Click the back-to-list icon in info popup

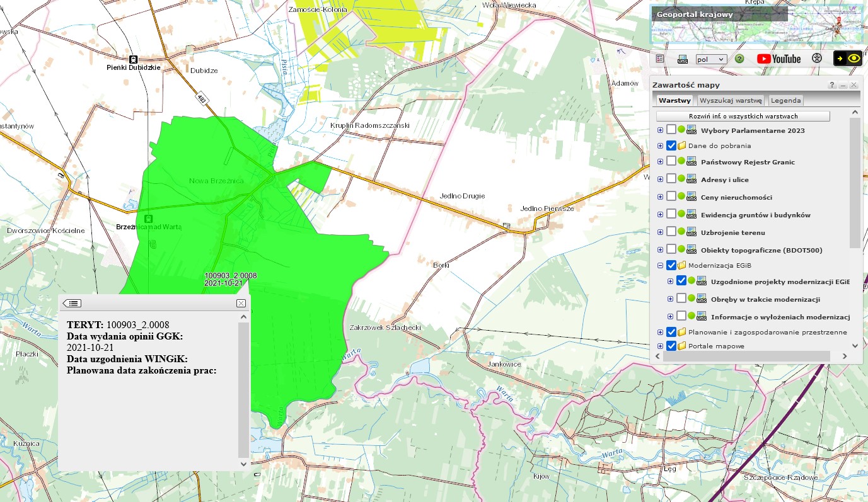pyautogui.click(x=72, y=303)
